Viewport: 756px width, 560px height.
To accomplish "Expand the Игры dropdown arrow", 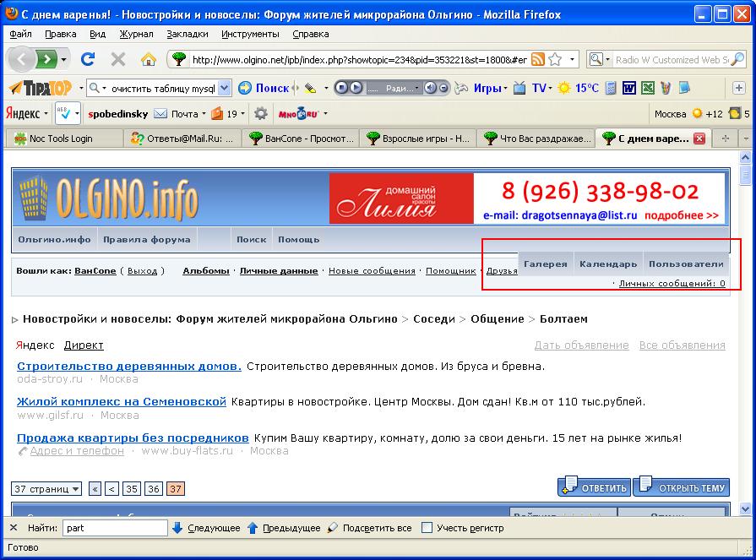I will click(x=505, y=89).
